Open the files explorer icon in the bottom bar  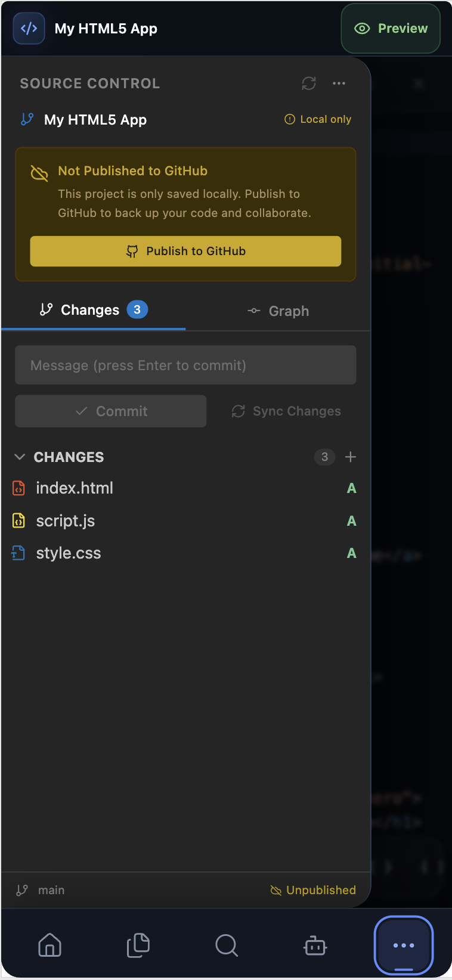point(138,945)
